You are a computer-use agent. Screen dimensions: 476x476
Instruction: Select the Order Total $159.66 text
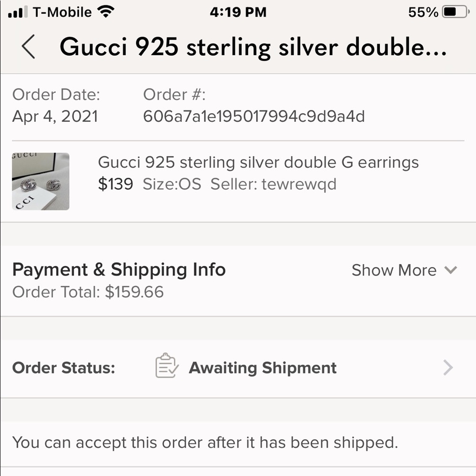(x=88, y=292)
